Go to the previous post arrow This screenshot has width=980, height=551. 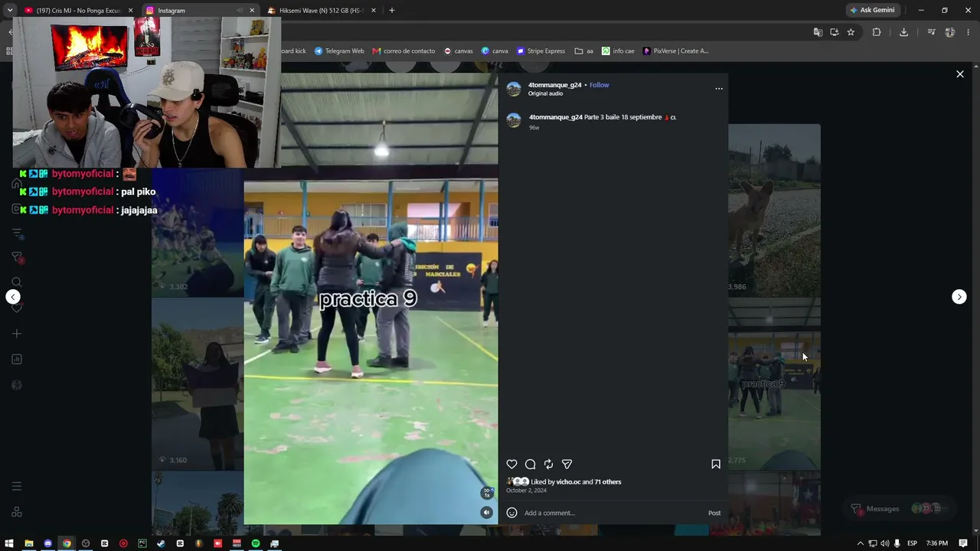[13, 297]
